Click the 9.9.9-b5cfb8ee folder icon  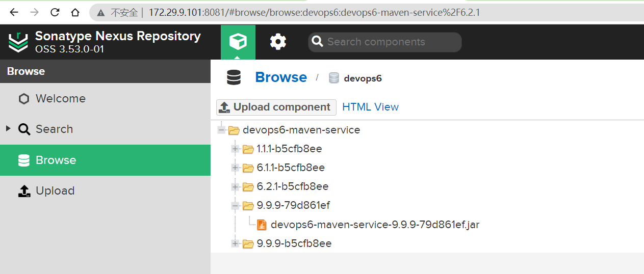(x=248, y=243)
